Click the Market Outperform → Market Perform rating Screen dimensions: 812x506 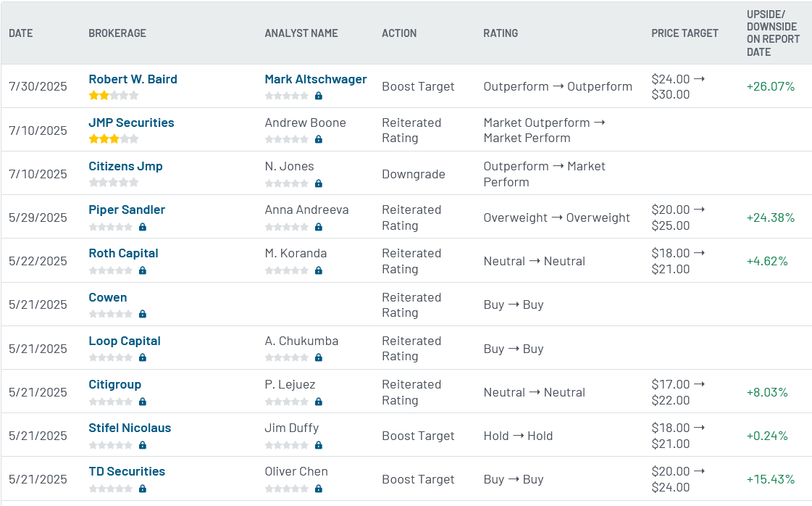(x=544, y=130)
